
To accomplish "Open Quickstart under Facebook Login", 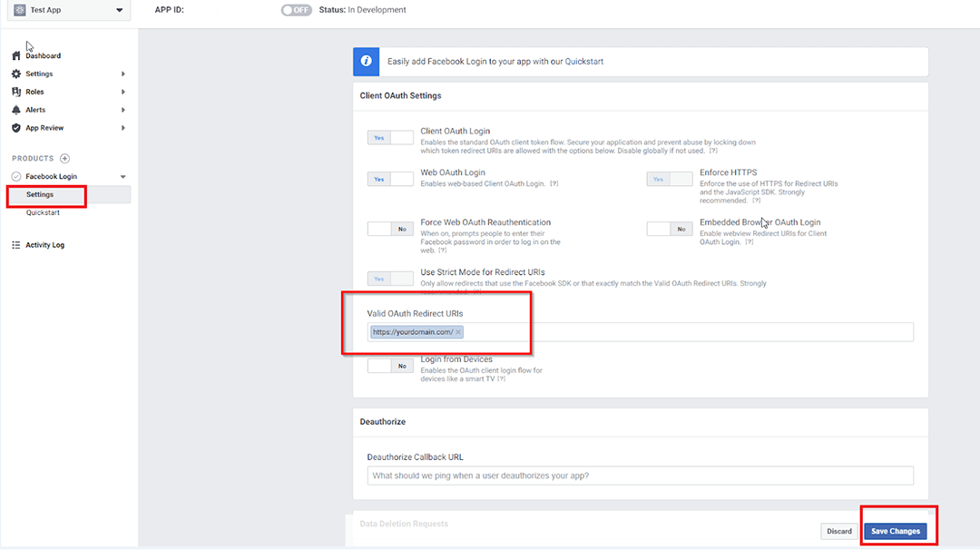I will pos(44,212).
